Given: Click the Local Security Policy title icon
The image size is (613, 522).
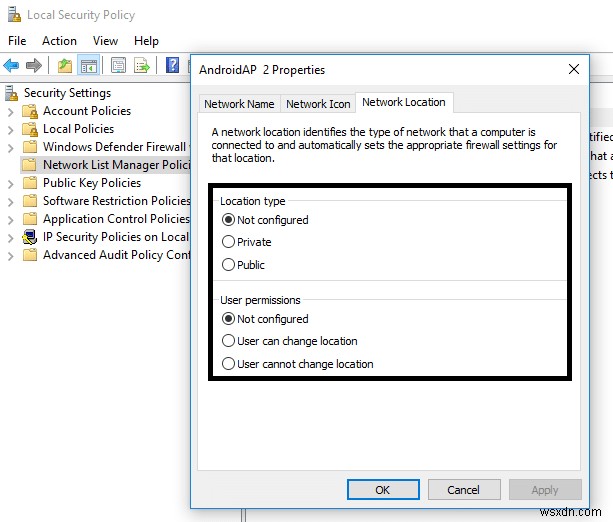Looking at the screenshot, I should click(14, 14).
